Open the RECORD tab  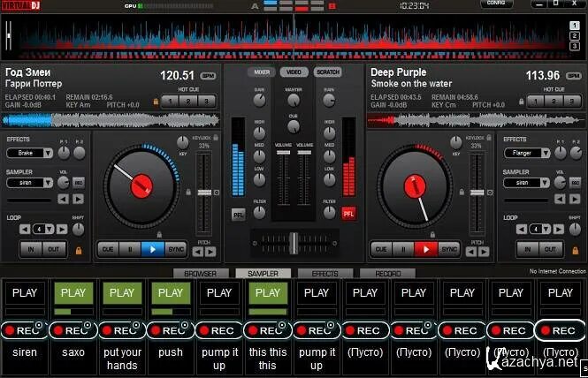(388, 274)
